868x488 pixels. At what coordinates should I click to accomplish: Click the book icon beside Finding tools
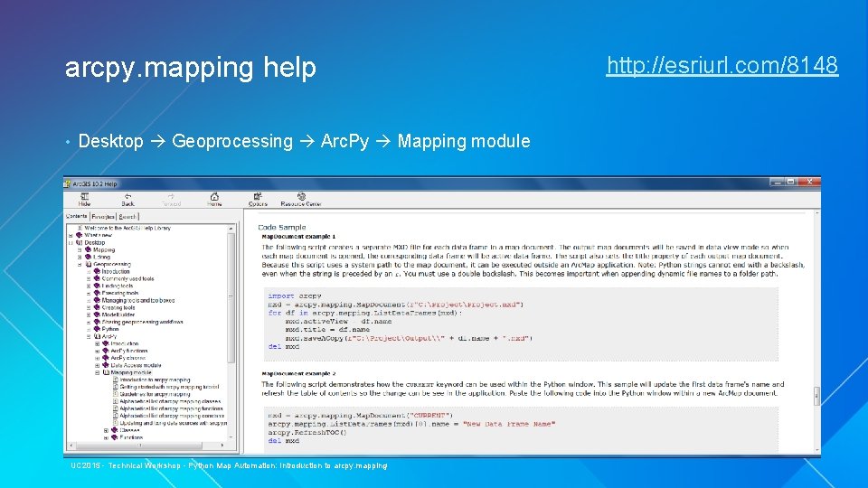[97, 286]
